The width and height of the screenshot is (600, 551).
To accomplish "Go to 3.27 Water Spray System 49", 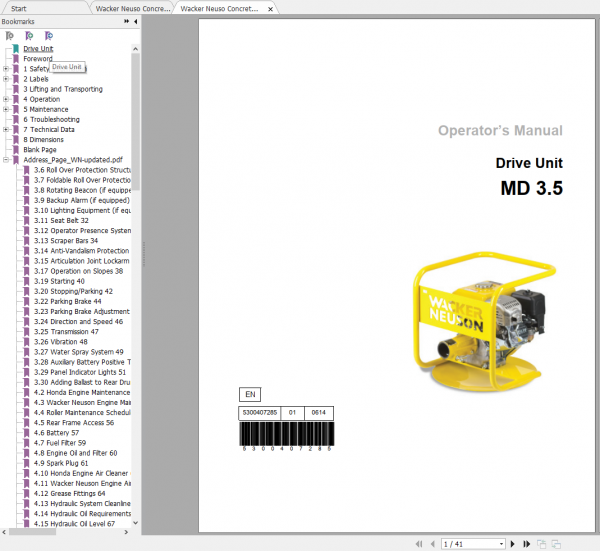I will tap(79, 352).
